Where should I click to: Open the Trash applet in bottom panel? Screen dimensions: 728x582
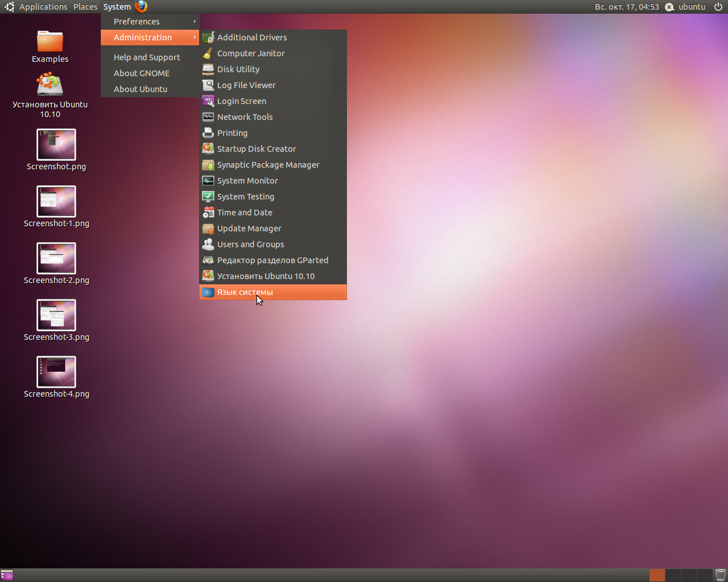tap(721, 575)
